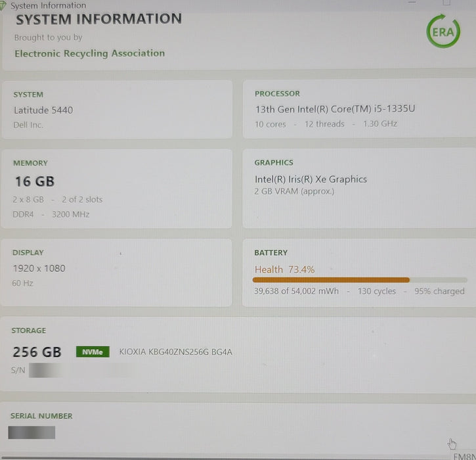The height and width of the screenshot is (460, 476).
Task: Select 'Intel(R) Iris(R) Xe Graphics' text
Action: pos(311,179)
